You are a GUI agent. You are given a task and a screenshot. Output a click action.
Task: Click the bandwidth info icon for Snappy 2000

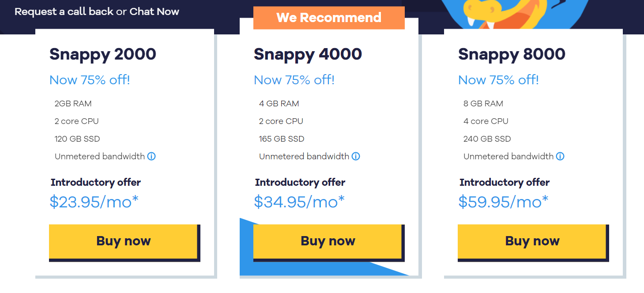151,156
